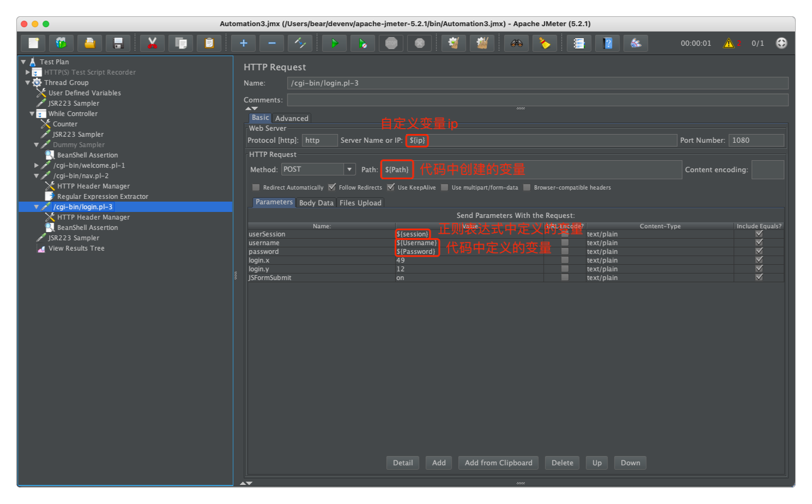The image size is (812, 504).
Task: Open the Files Upload tab
Action: tap(360, 203)
